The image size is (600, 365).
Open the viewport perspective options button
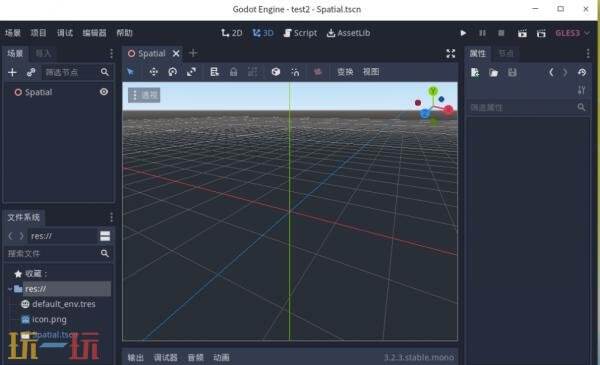click(x=144, y=95)
